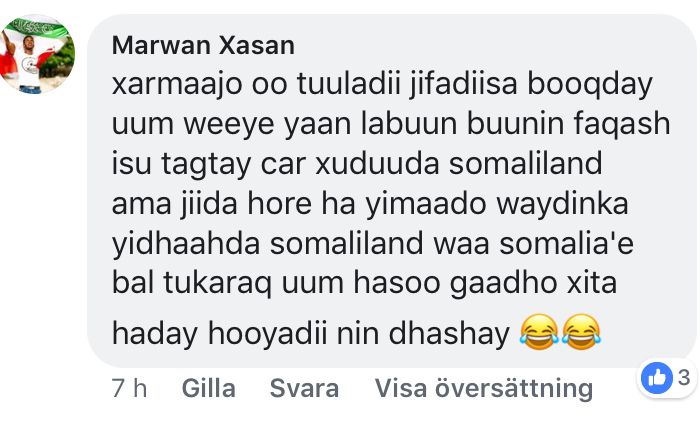The image size is (700, 421).
Task: Select the comment line starting with yidhaahda
Action: (373, 244)
